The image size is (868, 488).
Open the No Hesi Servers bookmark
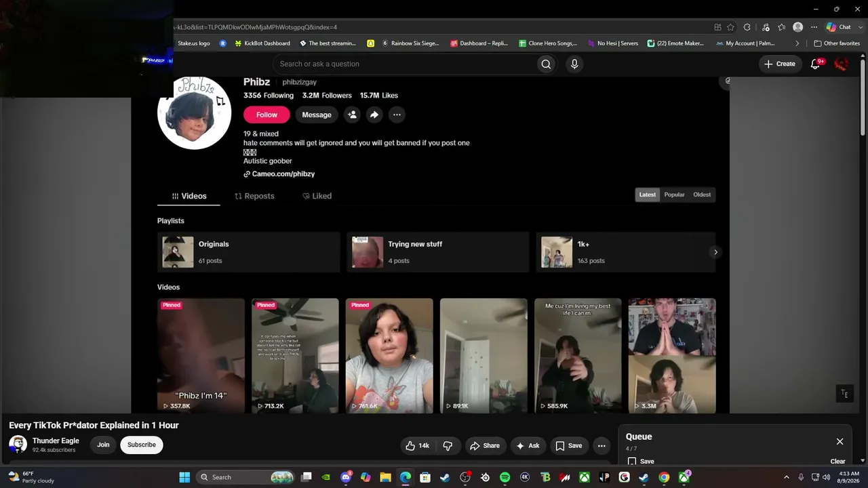613,43
